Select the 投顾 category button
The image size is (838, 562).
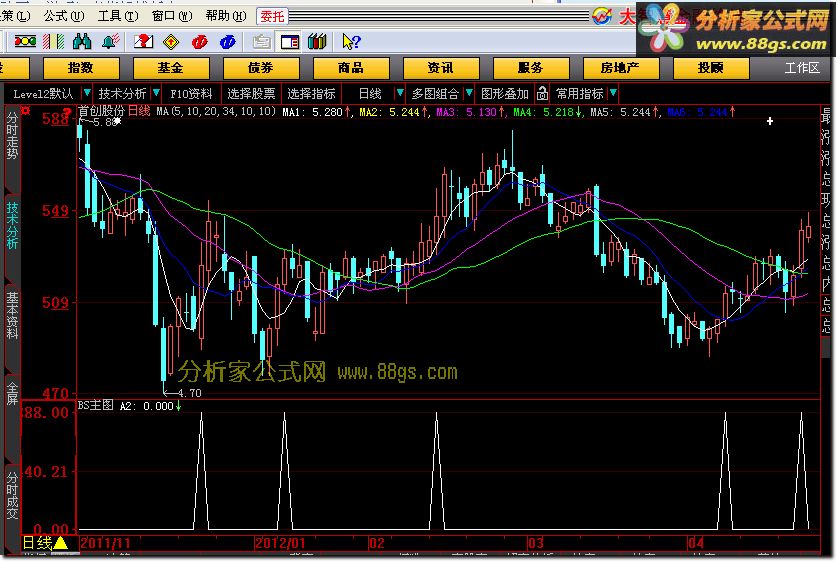[x=711, y=68]
